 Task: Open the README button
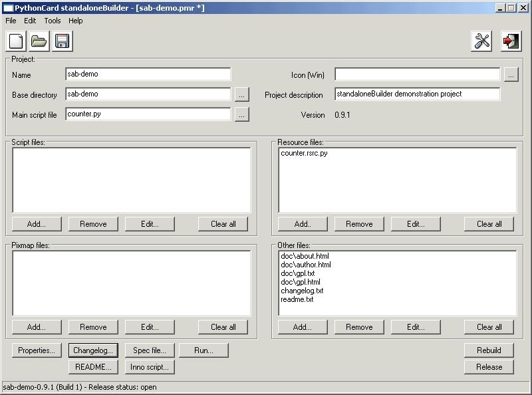(x=93, y=367)
